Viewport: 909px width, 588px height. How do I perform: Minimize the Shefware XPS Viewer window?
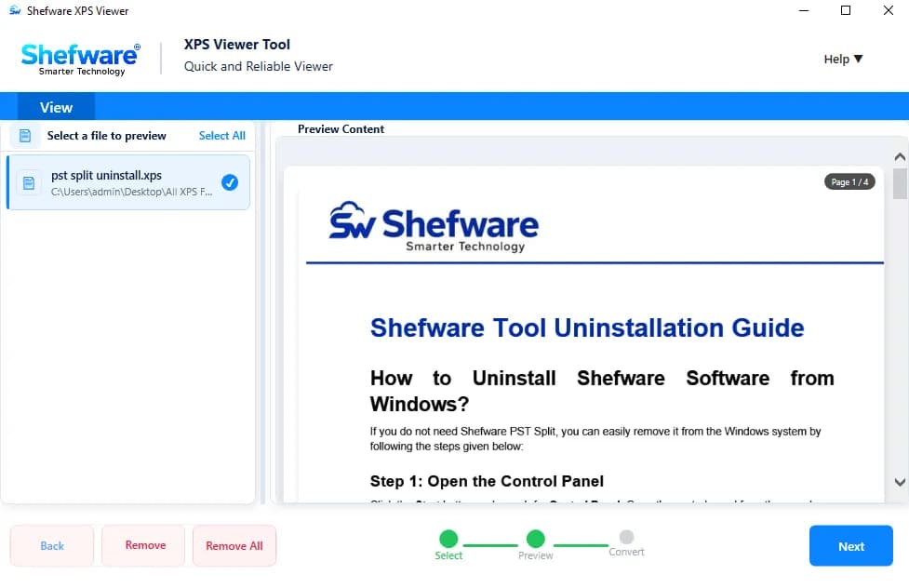click(x=804, y=10)
